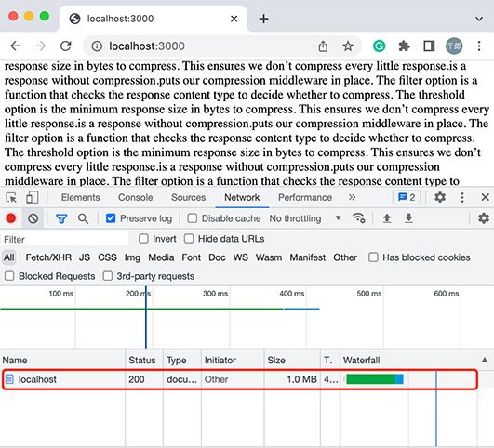Uncheck Preserve log checkbox
Image resolution: width=494 pixels, height=448 pixels.
[111, 218]
